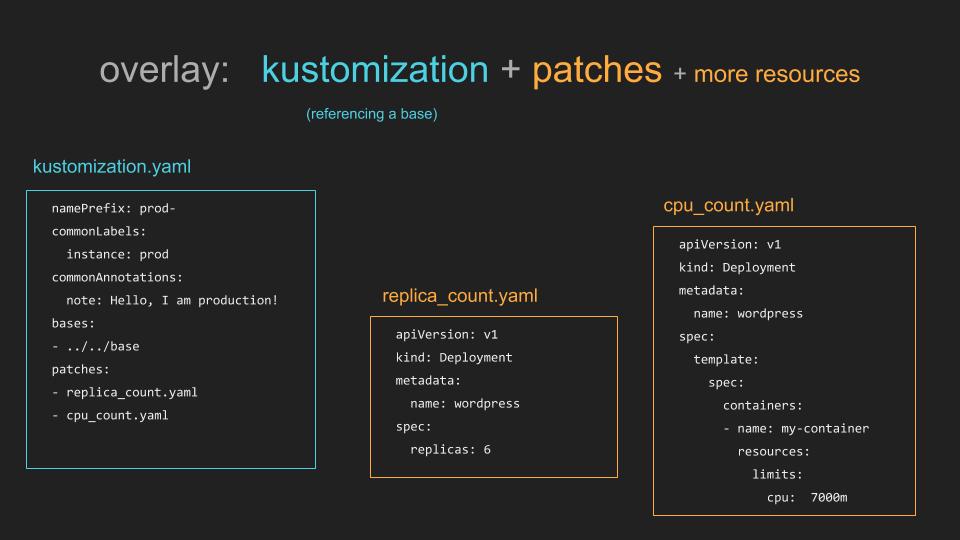Click the 'overlay:' heading word
The height and width of the screenshot is (540, 960).
click(164, 69)
